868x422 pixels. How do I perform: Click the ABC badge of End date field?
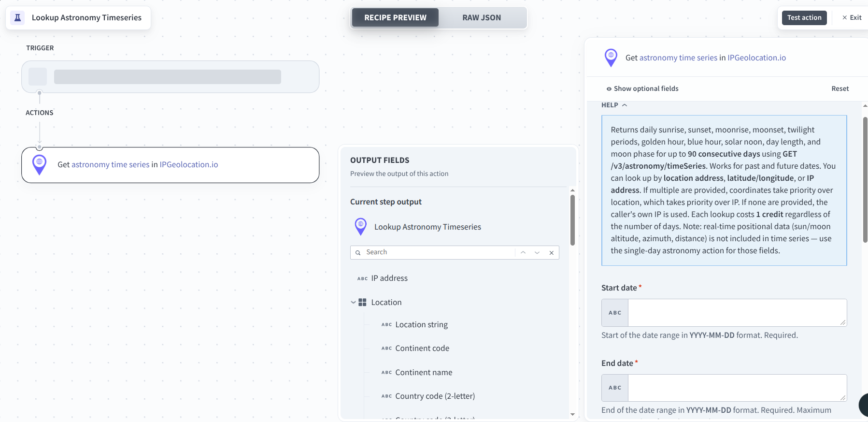[615, 388]
